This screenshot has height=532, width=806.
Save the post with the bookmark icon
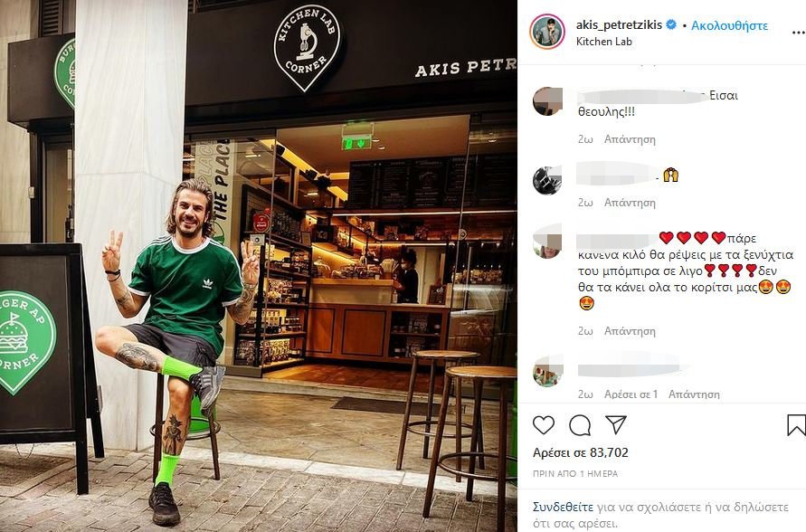[x=796, y=425]
